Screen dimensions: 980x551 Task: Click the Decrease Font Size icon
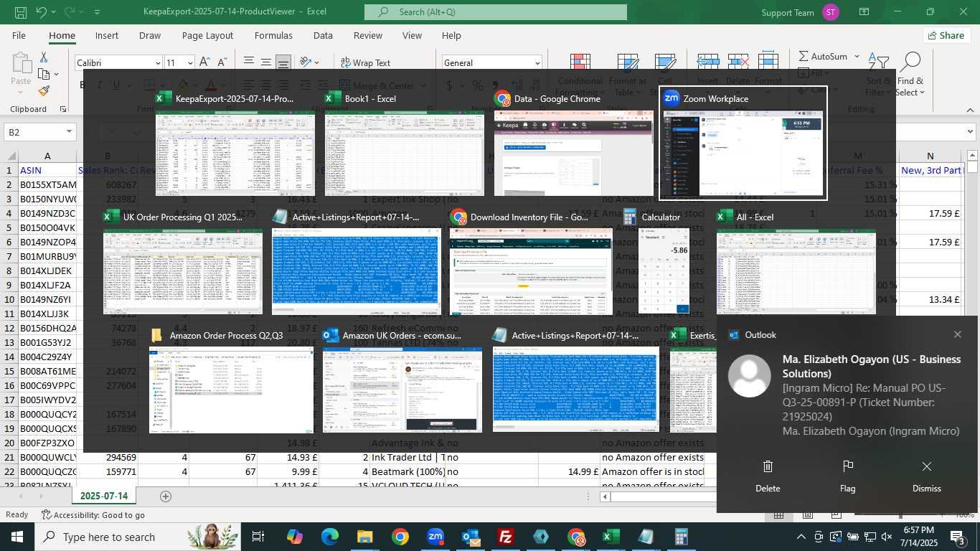222,62
